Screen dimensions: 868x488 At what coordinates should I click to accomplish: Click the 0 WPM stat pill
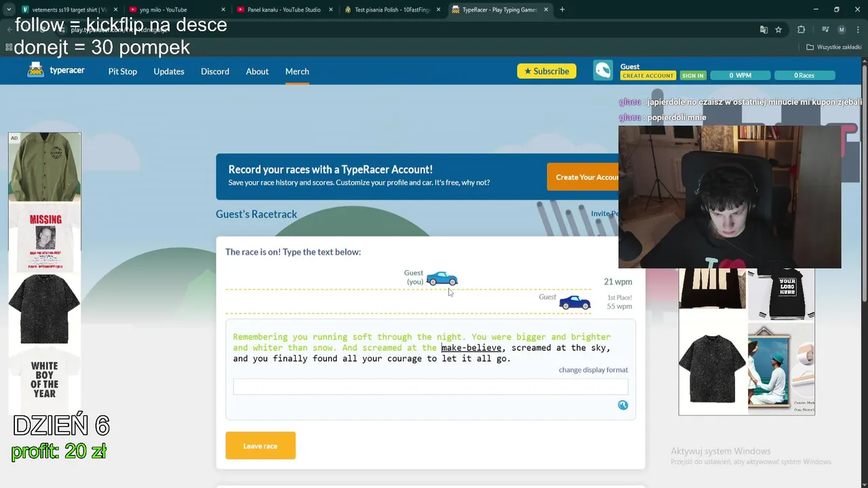pyautogui.click(x=741, y=75)
